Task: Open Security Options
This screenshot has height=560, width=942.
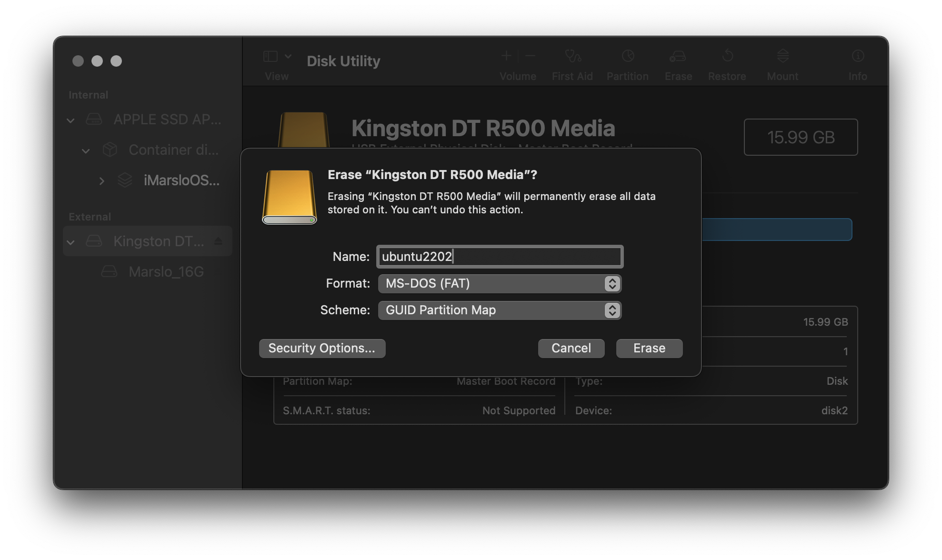Action: (322, 348)
